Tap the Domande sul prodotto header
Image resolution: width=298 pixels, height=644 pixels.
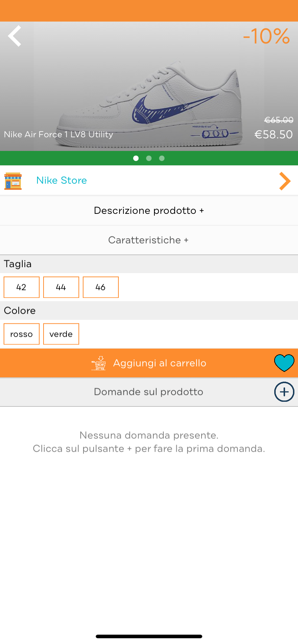(148, 392)
